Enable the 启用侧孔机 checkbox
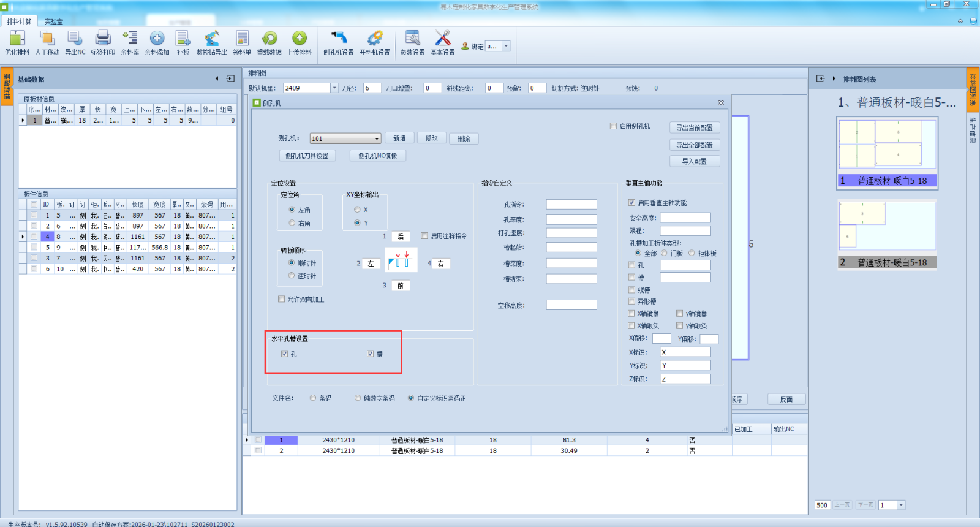Viewport: 980px width, 527px height. coord(613,126)
